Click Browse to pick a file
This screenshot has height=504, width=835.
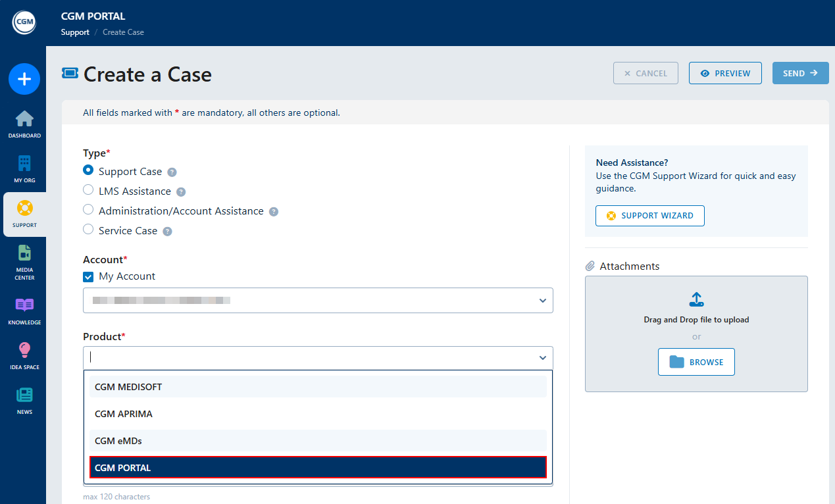696,362
